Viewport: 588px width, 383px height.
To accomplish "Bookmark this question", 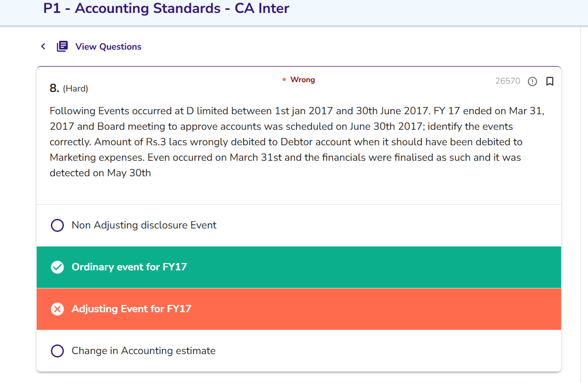I will coord(550,81).
